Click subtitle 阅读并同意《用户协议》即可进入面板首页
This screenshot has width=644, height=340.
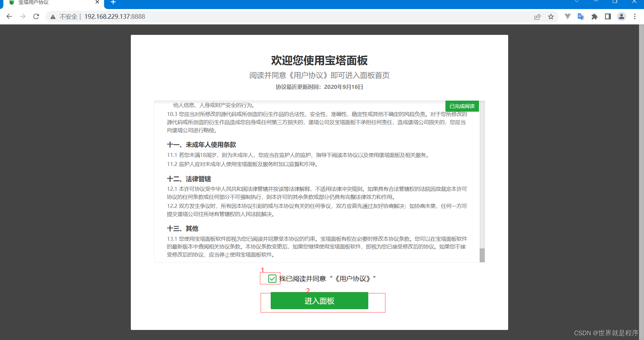[x=319, y=75]
